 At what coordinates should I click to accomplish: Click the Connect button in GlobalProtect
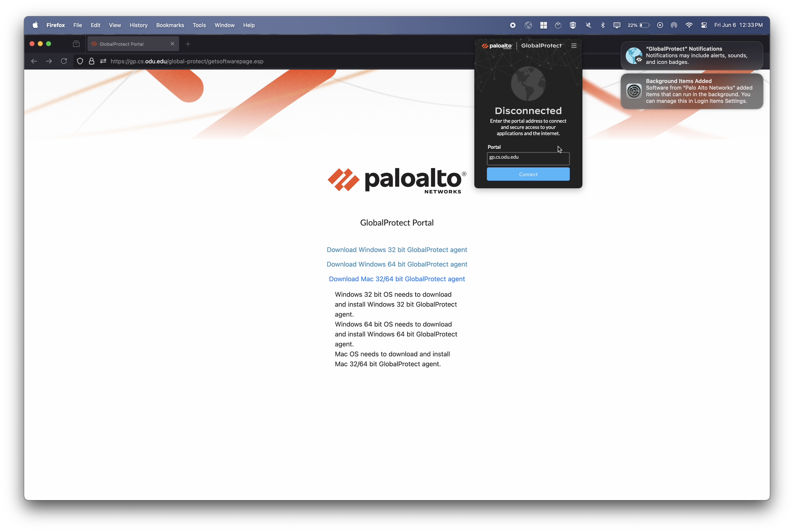528,174
